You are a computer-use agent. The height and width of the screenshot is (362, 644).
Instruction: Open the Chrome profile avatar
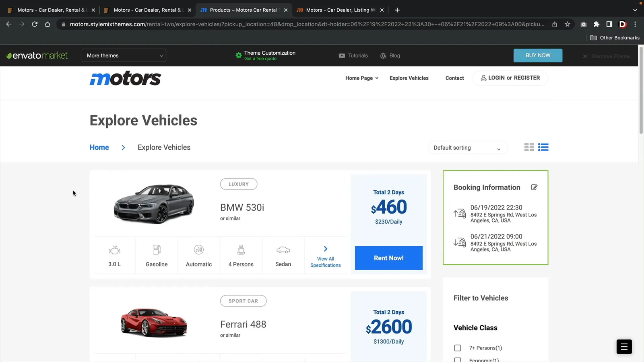tap(623, 24)
